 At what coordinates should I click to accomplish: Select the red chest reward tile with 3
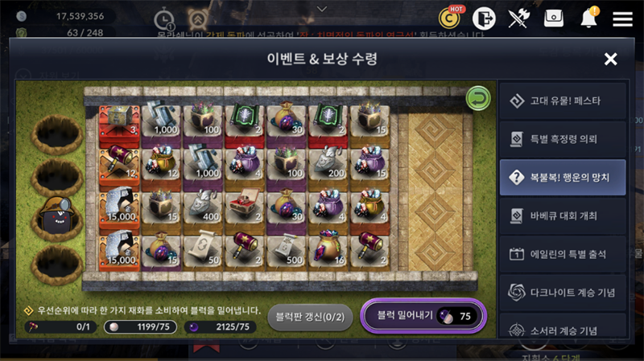click(x=119, y=124)
